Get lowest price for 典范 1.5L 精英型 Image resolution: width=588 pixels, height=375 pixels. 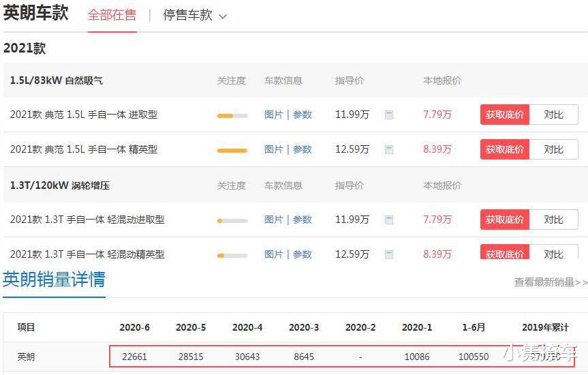504,149
